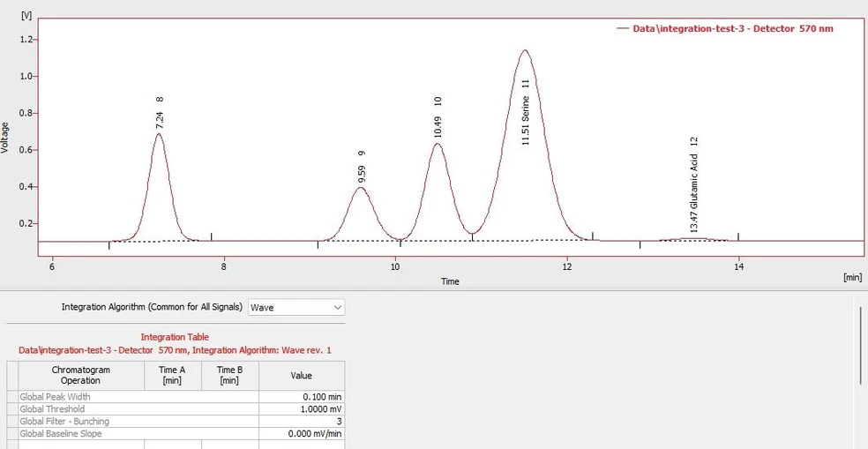Click the Time A [min] column header

(173, 376)
